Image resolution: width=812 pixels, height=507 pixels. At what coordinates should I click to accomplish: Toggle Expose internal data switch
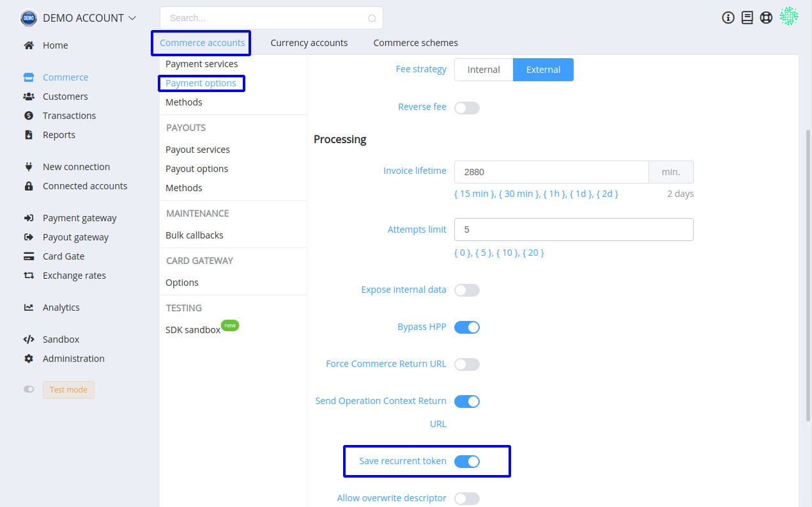[467, 290]
